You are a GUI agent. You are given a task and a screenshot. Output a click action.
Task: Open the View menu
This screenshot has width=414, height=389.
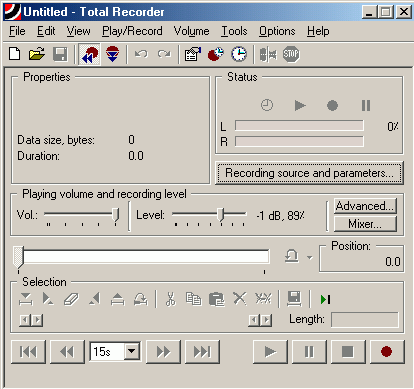(x=78, y=31)
